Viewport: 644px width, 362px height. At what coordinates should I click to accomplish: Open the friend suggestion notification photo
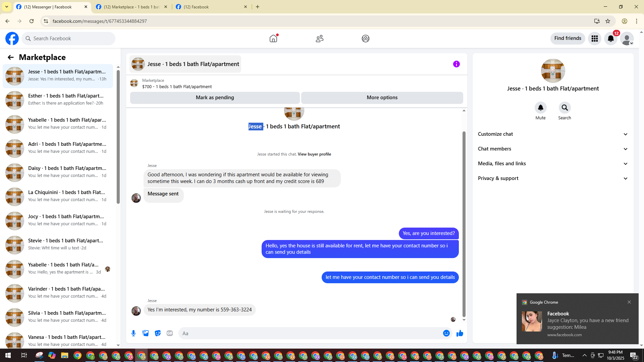tap(532, 321)
